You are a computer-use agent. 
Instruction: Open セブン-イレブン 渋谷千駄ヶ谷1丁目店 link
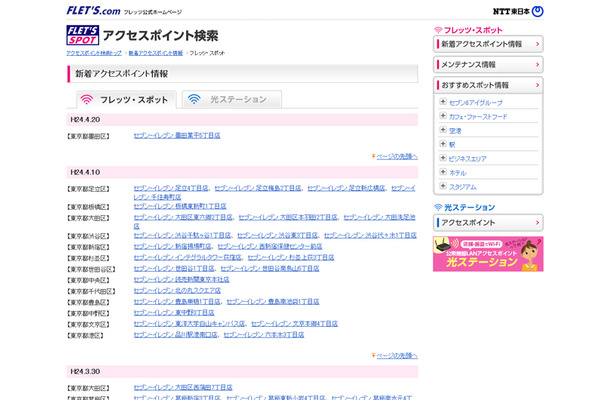point(182,235)
